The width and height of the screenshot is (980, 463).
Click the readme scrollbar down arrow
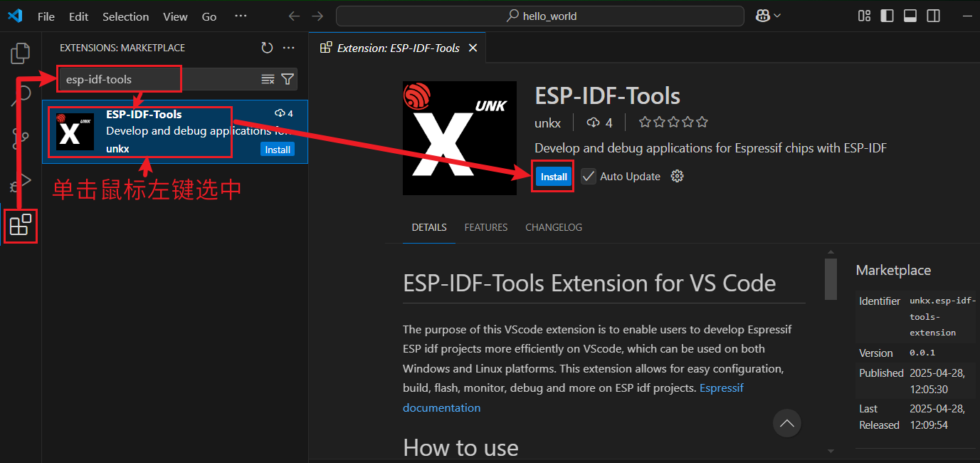pos(831,451)
